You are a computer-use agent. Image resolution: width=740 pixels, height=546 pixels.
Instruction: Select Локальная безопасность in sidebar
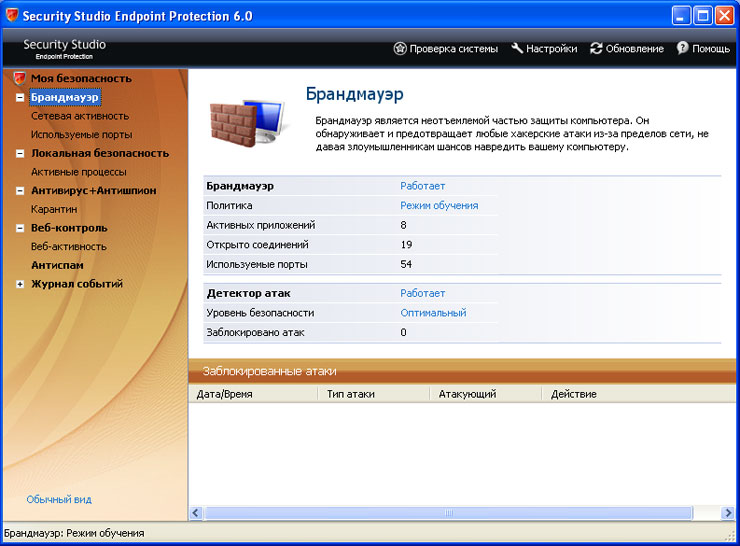[100, 153]
